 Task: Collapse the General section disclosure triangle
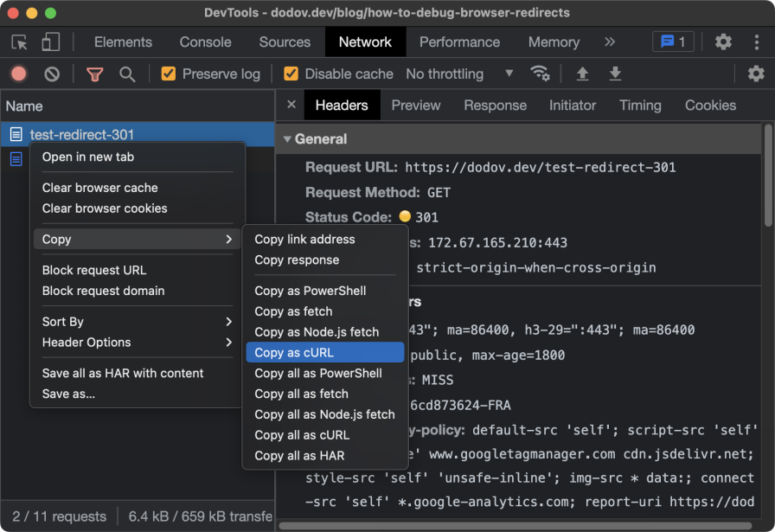pyautogui.click(x=287, y=138)
